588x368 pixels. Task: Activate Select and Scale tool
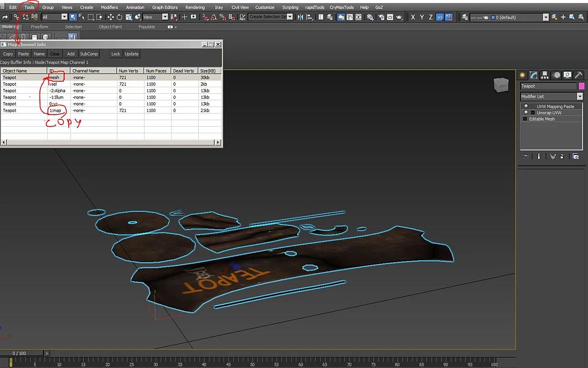pyautogui.click(x=129, y=17)
